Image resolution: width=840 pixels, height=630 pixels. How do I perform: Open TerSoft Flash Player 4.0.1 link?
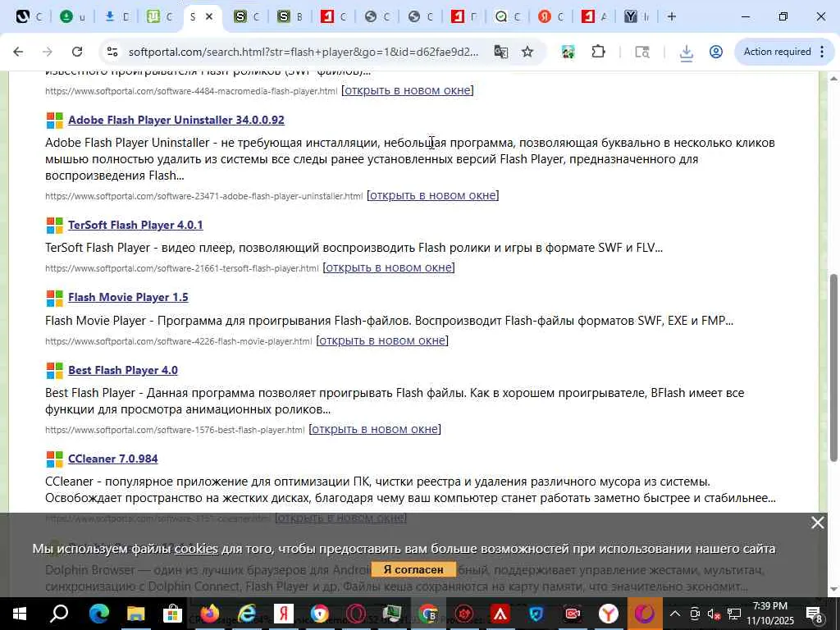coord(135,225)
